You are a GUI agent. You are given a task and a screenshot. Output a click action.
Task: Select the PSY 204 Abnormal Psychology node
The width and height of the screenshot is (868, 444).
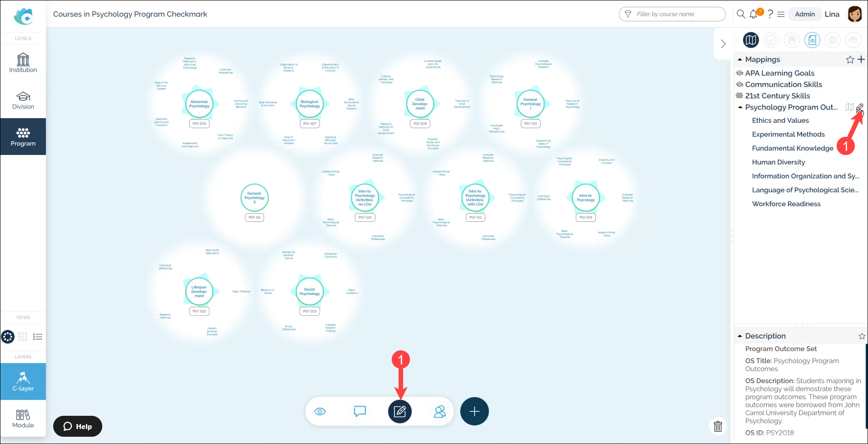click(x=199, y=104)
